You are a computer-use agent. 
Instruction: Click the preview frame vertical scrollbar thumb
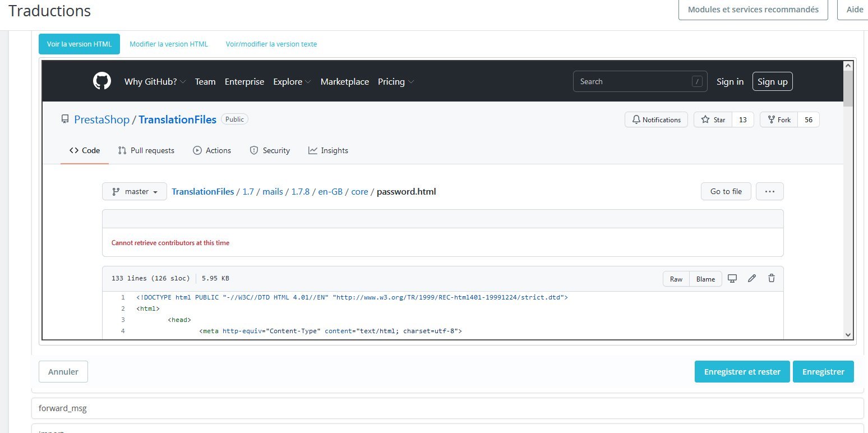[848, 88]
